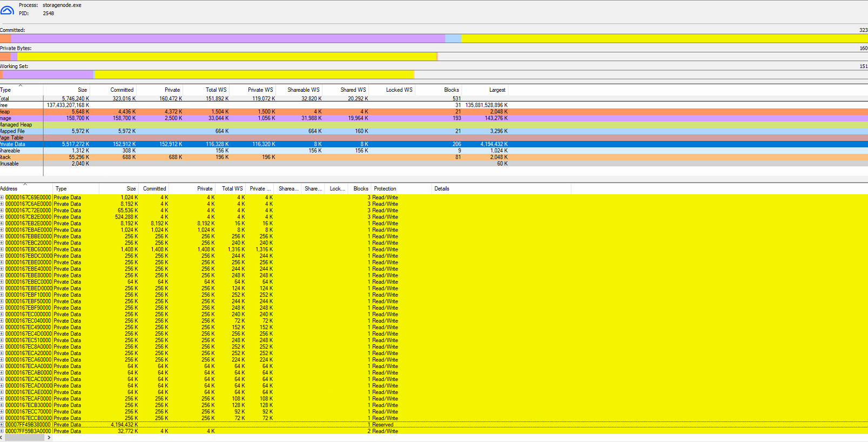Select the Image memory type row
Viewport: 868px width, 442px height.
[22, 118]
